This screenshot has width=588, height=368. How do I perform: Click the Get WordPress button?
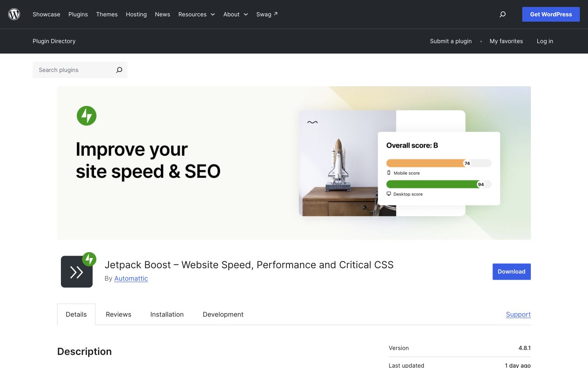(551, 14)
